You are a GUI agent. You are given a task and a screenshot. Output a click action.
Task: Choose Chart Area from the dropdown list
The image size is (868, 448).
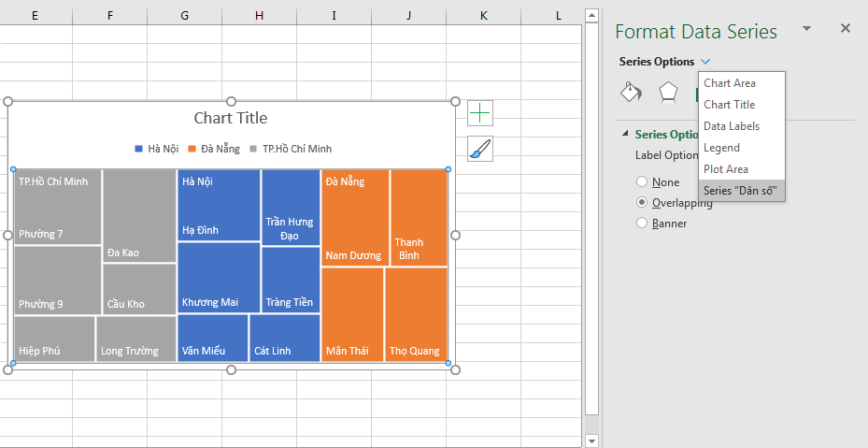click(730, 83)
